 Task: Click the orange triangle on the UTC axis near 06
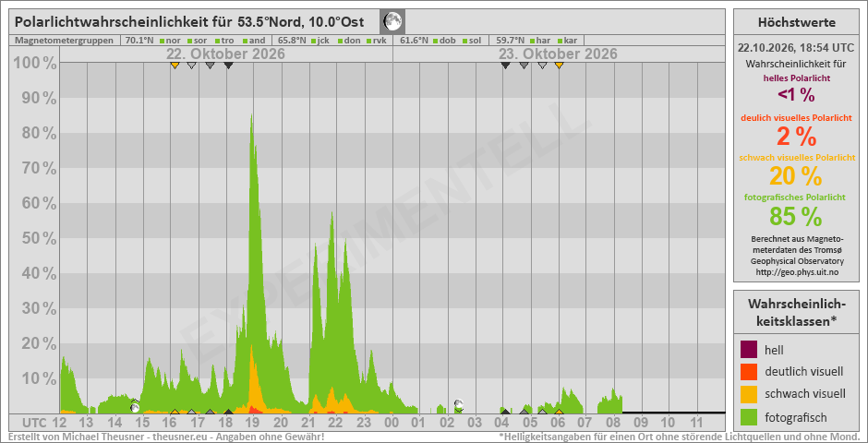click(559, 411)
